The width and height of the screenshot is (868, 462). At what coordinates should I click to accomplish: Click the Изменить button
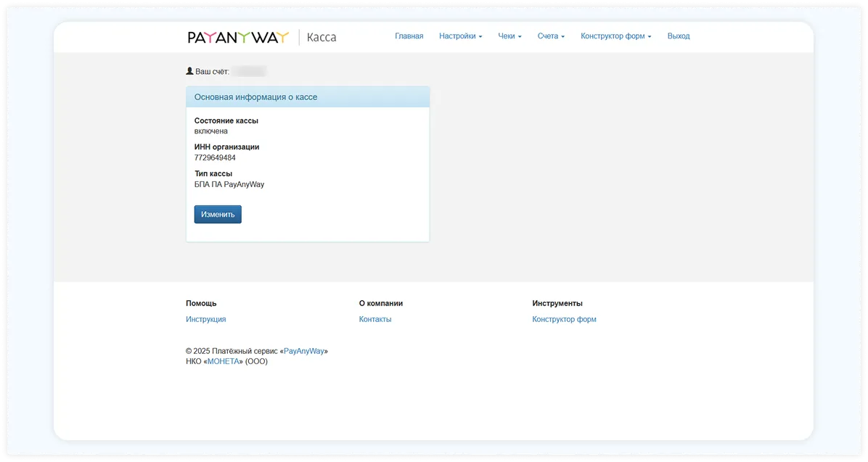pos(218,214)
